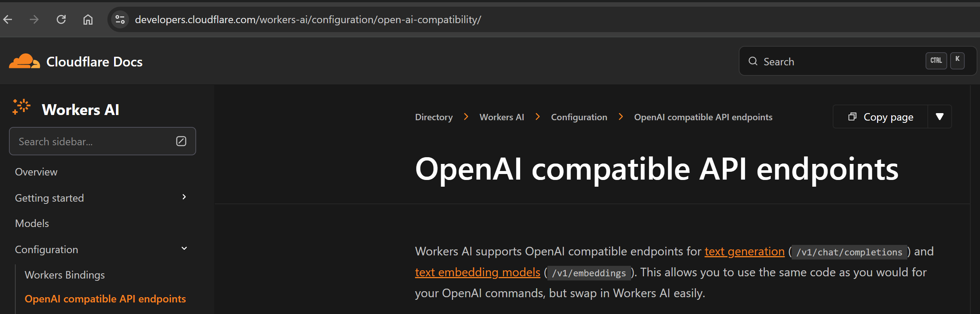Click the Cloudflare cloud logo
The image size is (980, 314).
(x=24, y=61)
